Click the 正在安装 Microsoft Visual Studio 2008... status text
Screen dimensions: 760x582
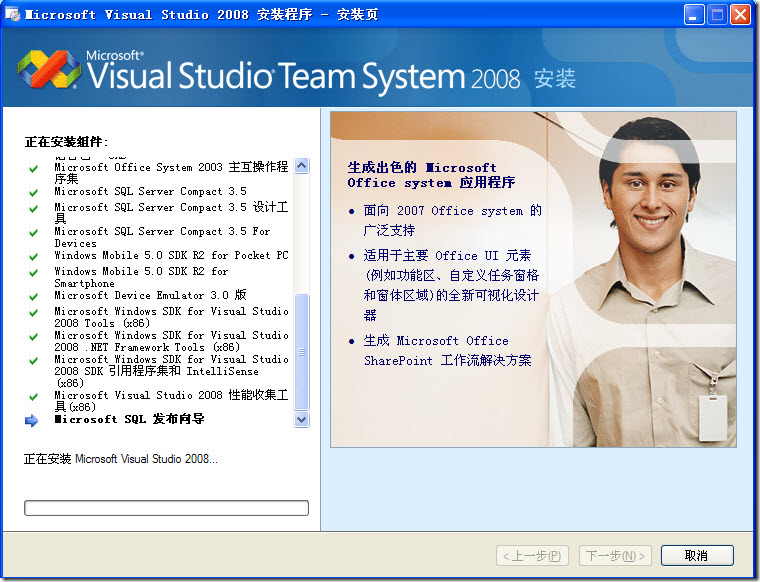pyautogui.click(x=121, y=458)
